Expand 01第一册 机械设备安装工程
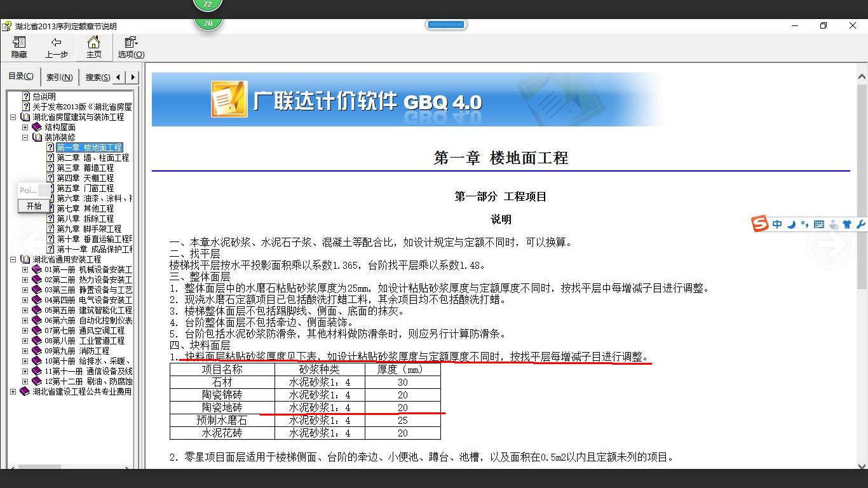 pos(25,269)
